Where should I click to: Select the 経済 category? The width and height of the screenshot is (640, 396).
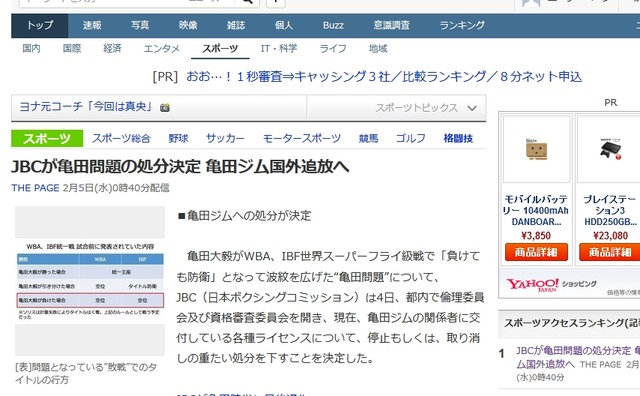(112, 49)
